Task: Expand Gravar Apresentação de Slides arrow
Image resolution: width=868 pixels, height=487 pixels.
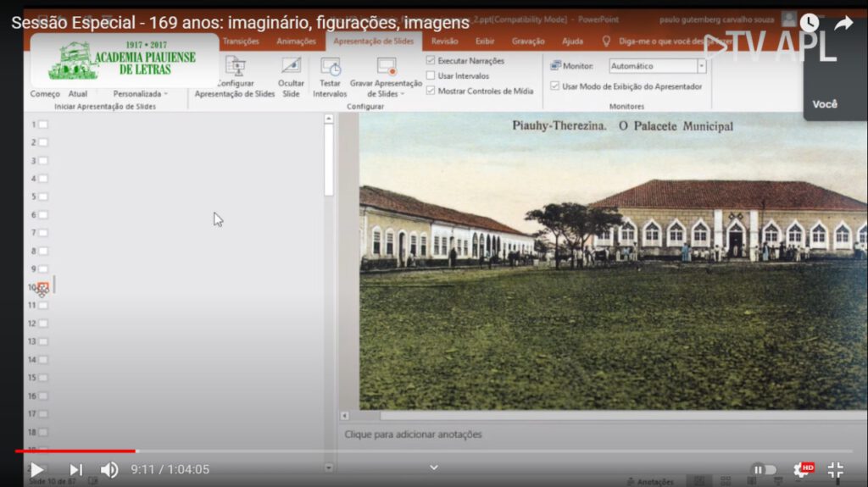Action: (x=403, y=94)
